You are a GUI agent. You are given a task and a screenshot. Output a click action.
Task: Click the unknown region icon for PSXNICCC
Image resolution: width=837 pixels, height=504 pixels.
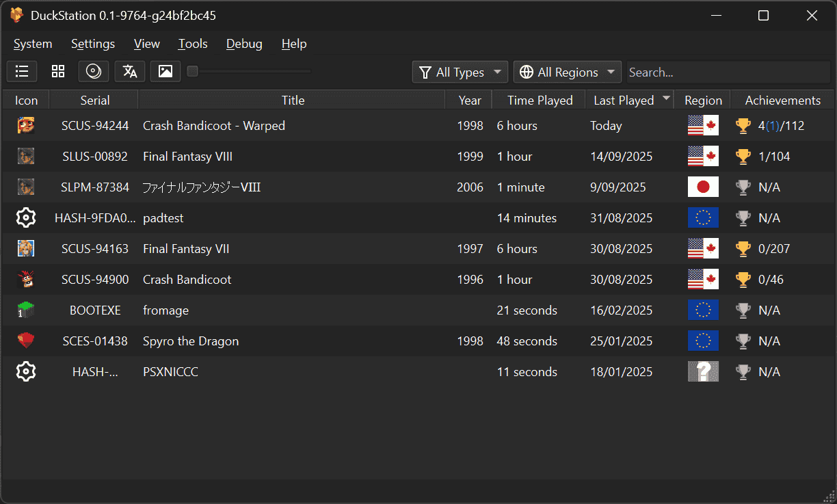pos(703,371)
